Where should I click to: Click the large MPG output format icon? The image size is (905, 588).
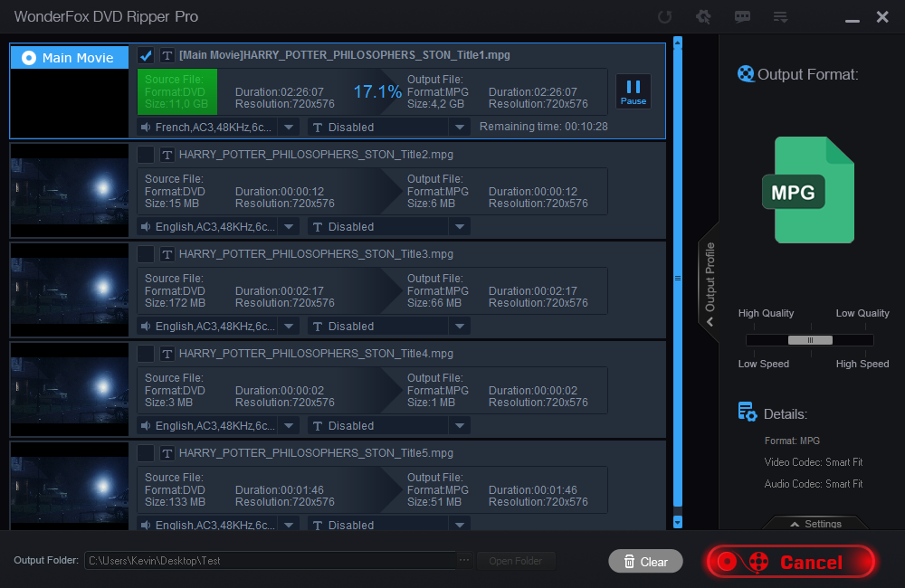point(808,190)
